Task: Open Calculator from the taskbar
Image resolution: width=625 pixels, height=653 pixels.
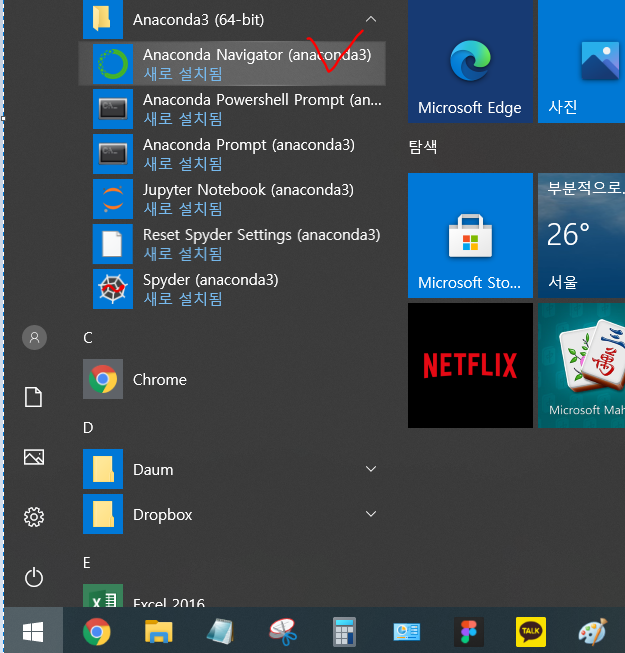Action: pos(344,631)
